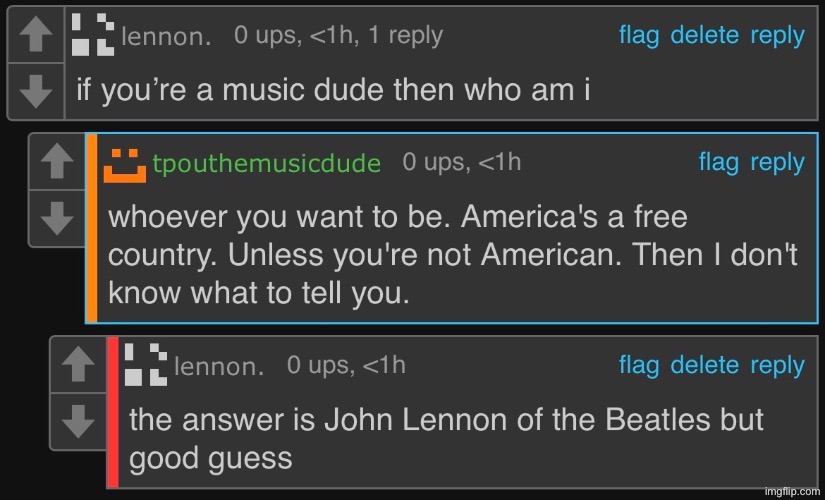Click lennon's avatar icon on top comment

[93, 35]
